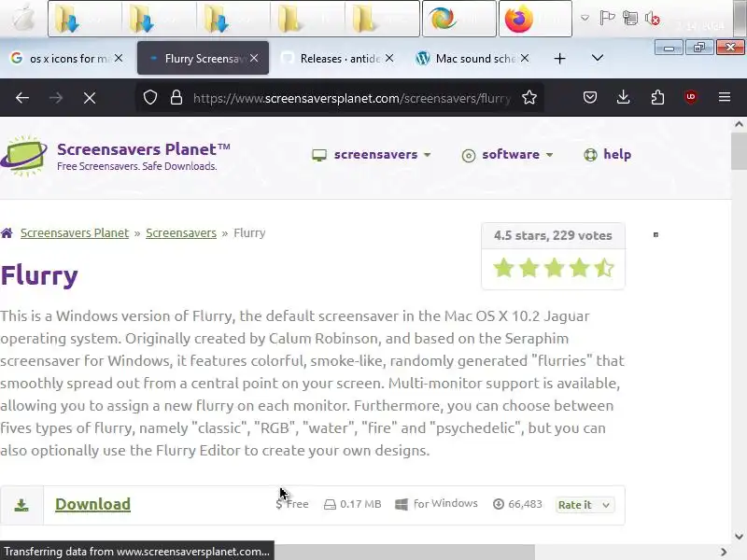Click the horizontal scroll right arrow
This screenshot has height=560, width=747.
point(724,552)
